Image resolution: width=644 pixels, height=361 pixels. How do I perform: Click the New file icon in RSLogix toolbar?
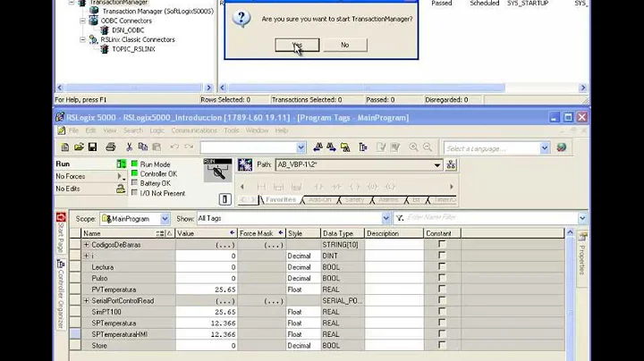coord(65,147)
